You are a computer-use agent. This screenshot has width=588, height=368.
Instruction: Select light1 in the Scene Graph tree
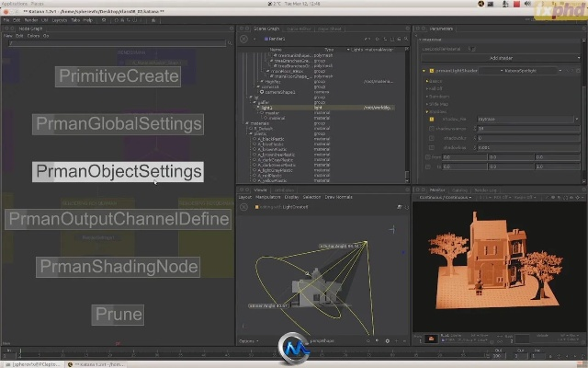[268, 108]
